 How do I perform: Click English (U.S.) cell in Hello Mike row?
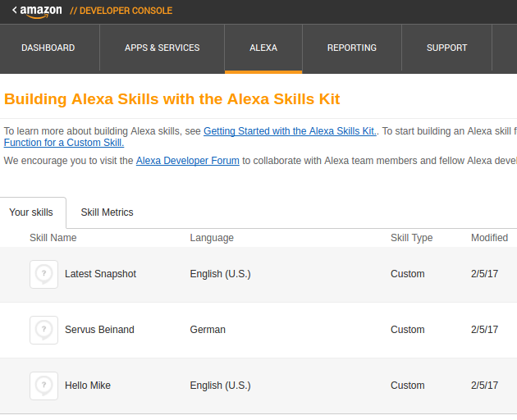220,386
